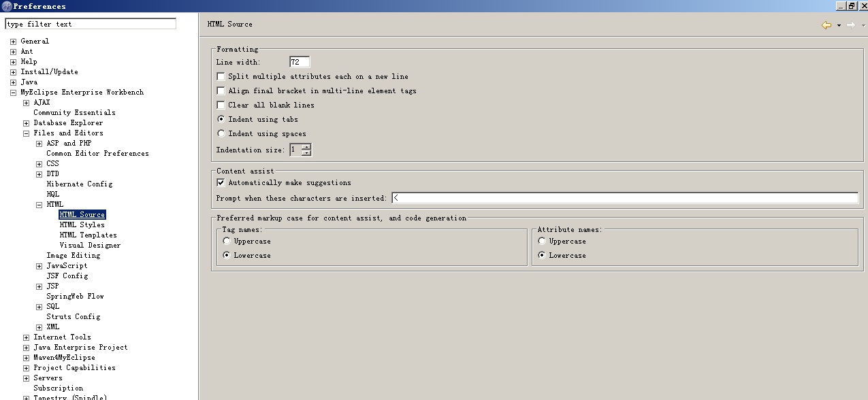
Task: Restore the Preferences window size
Action: point(851,5)
